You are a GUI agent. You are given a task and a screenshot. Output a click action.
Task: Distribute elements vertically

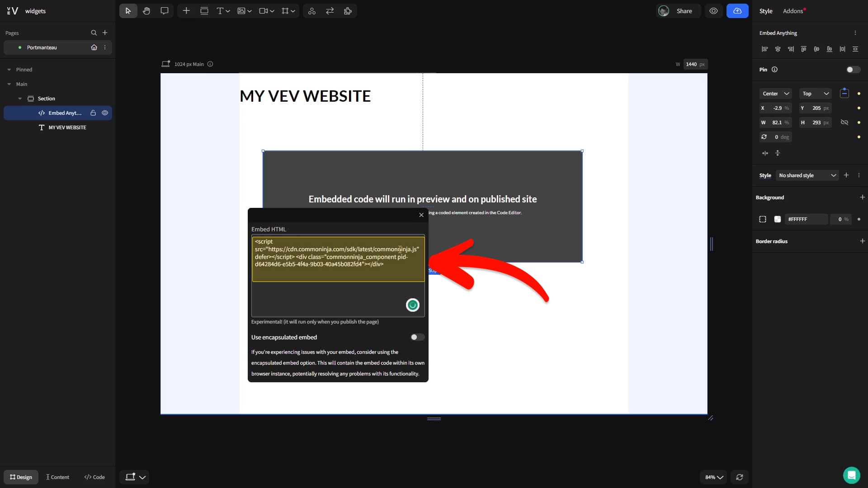click(x=855, y=49)
